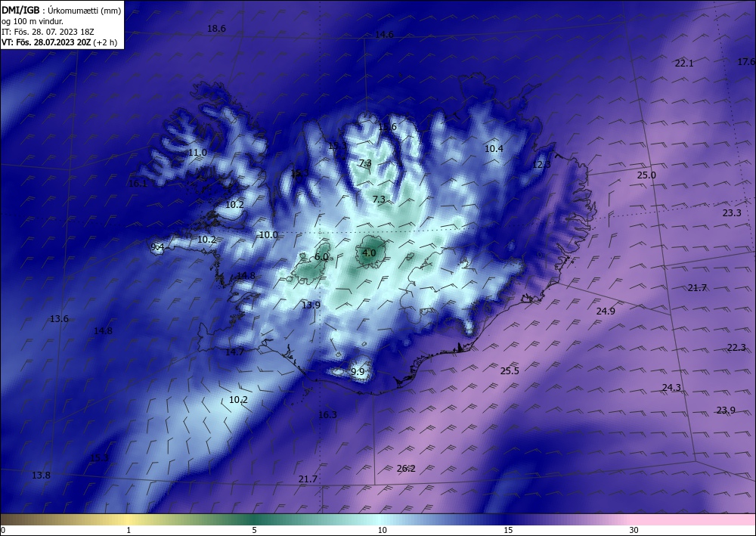Click the 25.0 value label
Screen dimensions: 756x536
point(646,175)
